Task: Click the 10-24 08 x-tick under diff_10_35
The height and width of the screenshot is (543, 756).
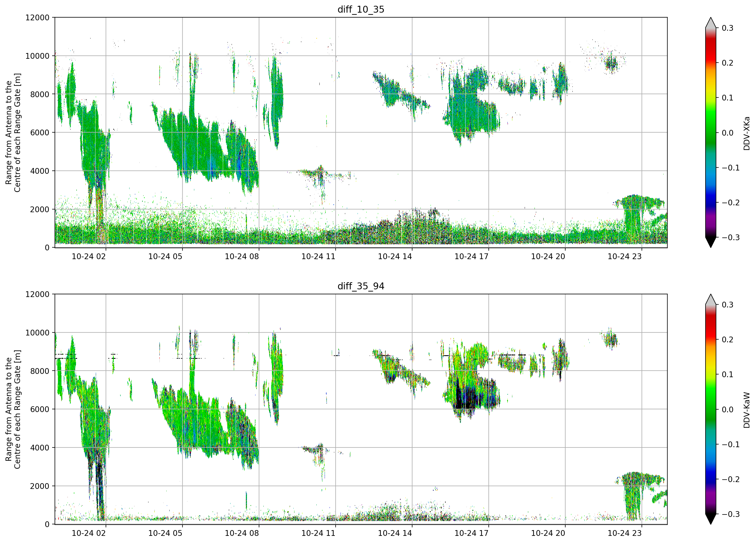Action: pyautogui.click(x=242, y=256)
